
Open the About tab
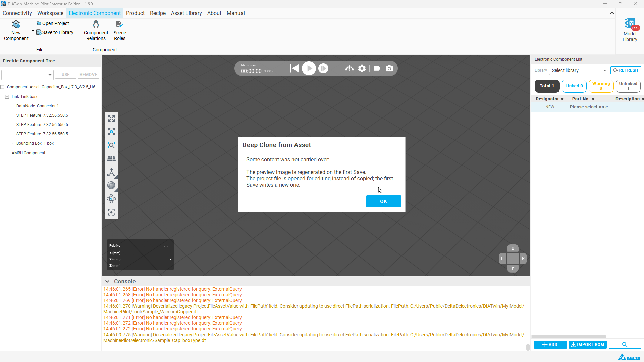pyautogui.click(x=214, y=13)
